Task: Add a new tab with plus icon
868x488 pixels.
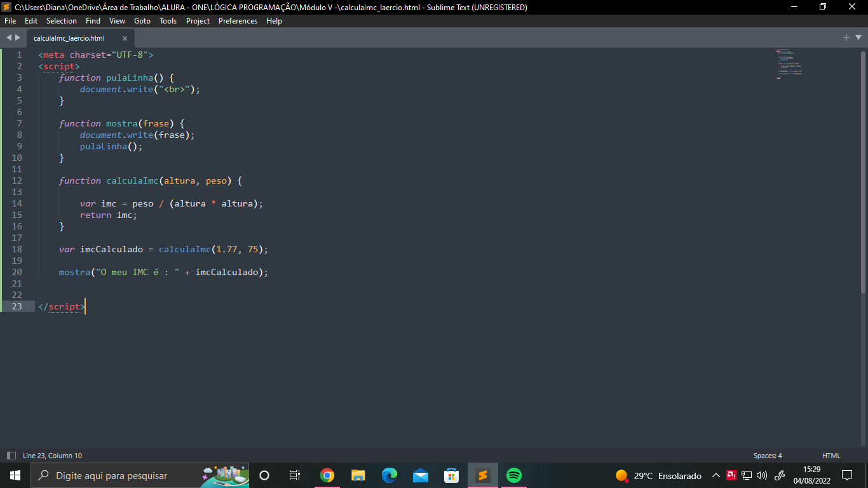Action: (846, 37)
